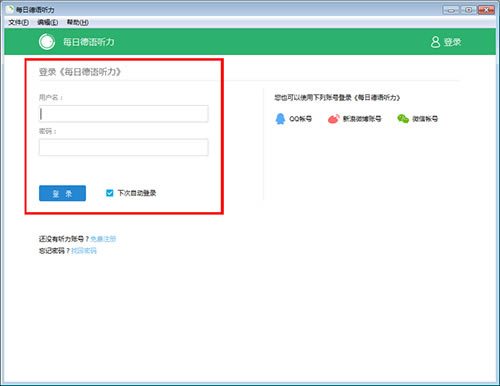The height and width of the screenshot is (386, 500).
Task: Click the 每日德语听力 round logo icon
Action: (47, 42)
